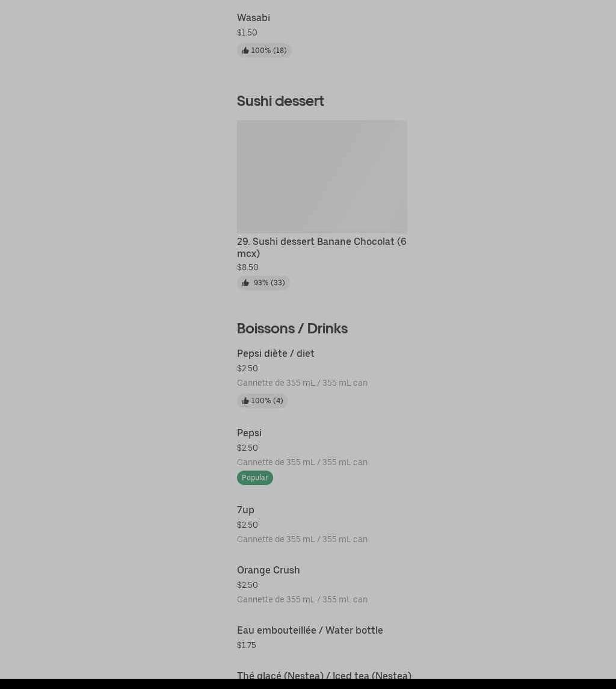Choose Thé glacé (Nestea) iced tea
Screen dimensions: 616x689
(324, 675)
